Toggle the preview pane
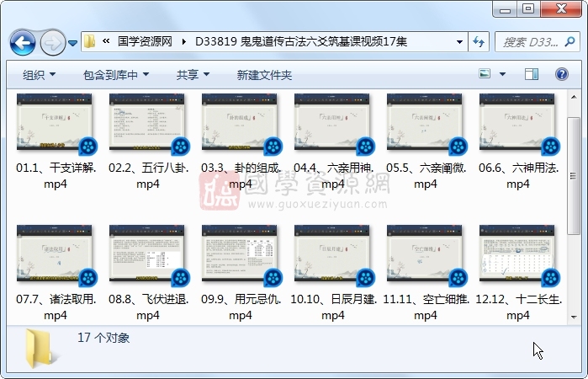 point(532,74)
